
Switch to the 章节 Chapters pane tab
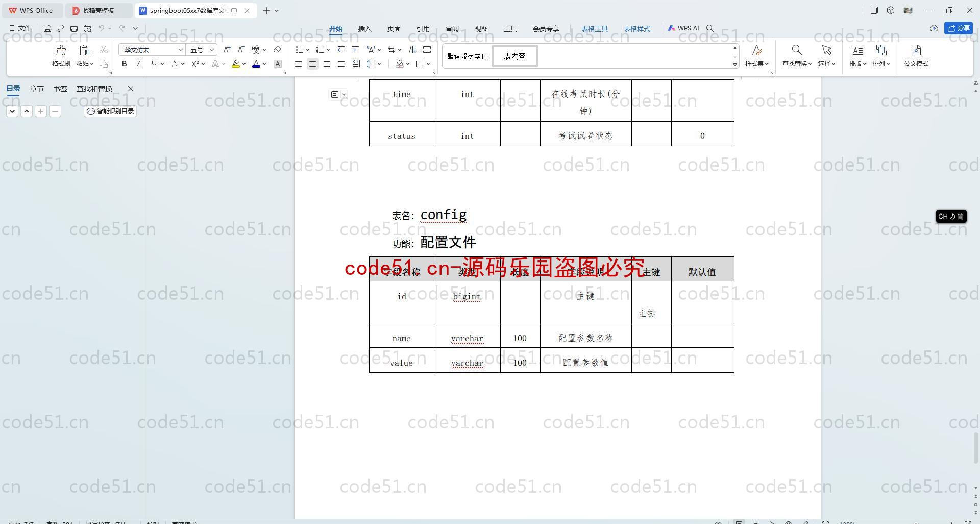click(x=36, y=89)
